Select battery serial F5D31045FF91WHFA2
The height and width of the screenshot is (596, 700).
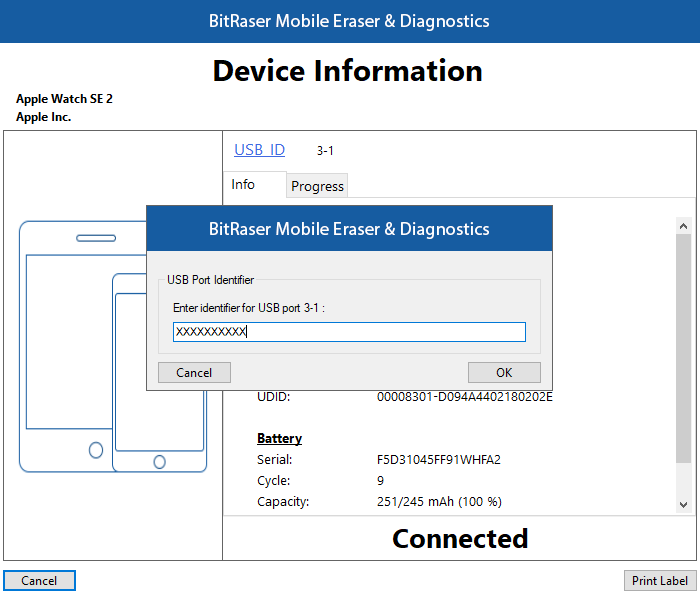click(439, 459)
